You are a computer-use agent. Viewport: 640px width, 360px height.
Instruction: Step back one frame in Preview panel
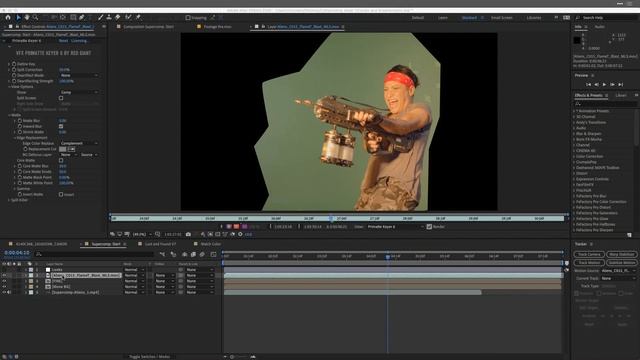tap(596, 84)
